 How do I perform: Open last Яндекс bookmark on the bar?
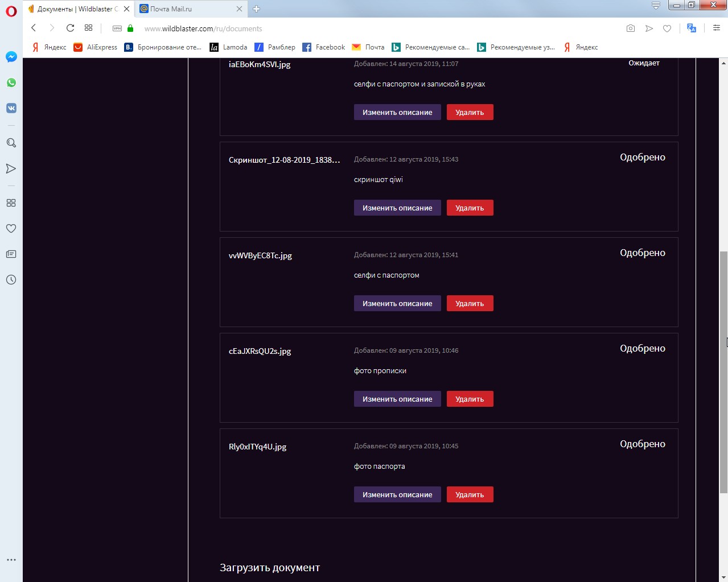pos(581,47)
